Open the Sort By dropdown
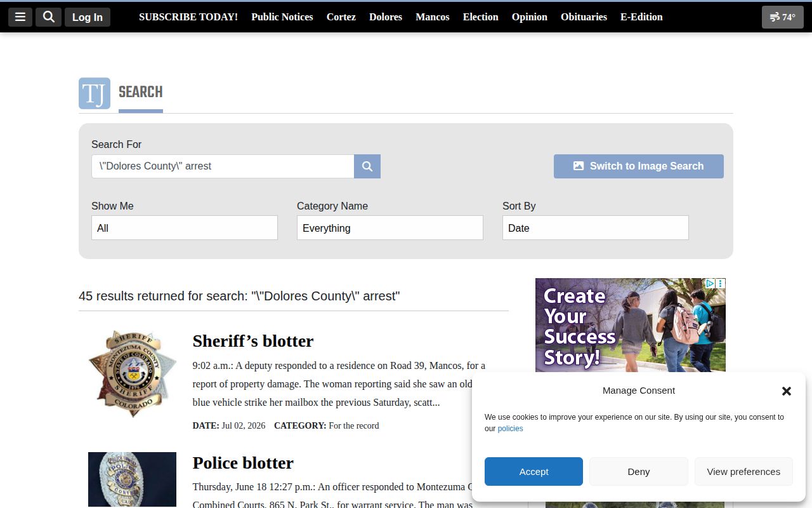 coord(596,228)
